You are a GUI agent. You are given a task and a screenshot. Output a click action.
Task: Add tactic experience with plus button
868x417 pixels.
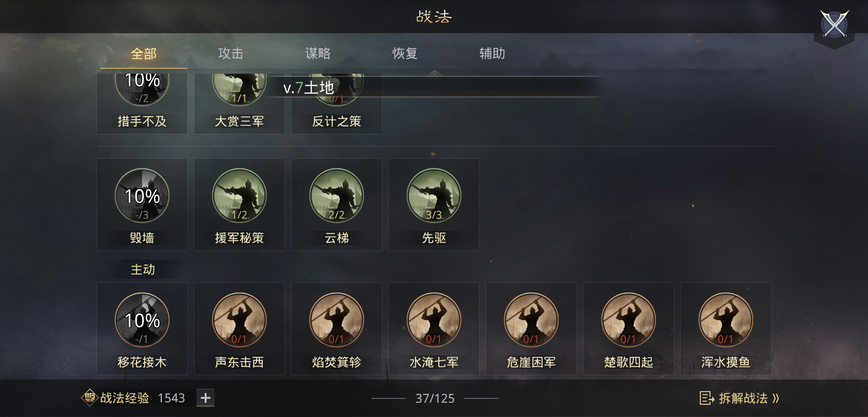205,398
